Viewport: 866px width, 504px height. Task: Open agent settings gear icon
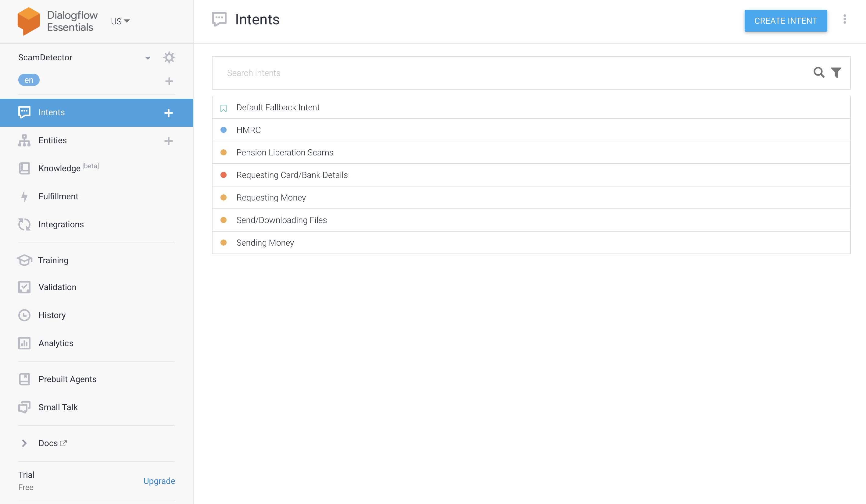click(169, 57)
